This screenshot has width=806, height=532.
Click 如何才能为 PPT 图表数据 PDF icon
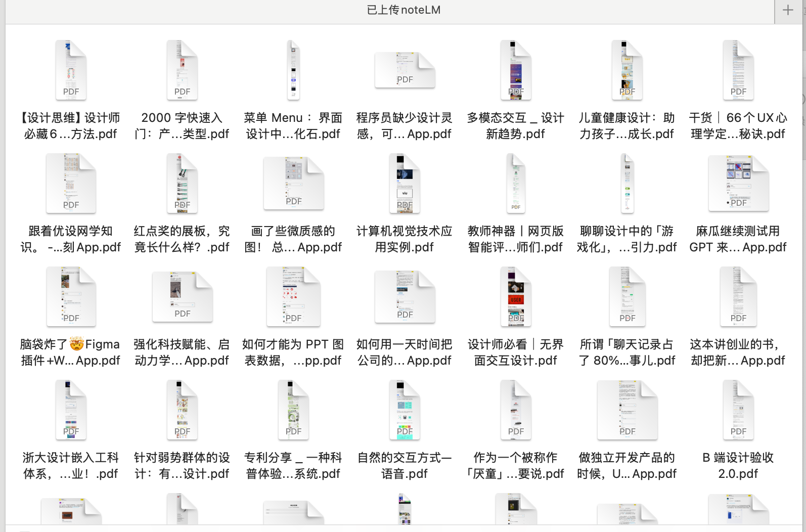click(293, 296)
